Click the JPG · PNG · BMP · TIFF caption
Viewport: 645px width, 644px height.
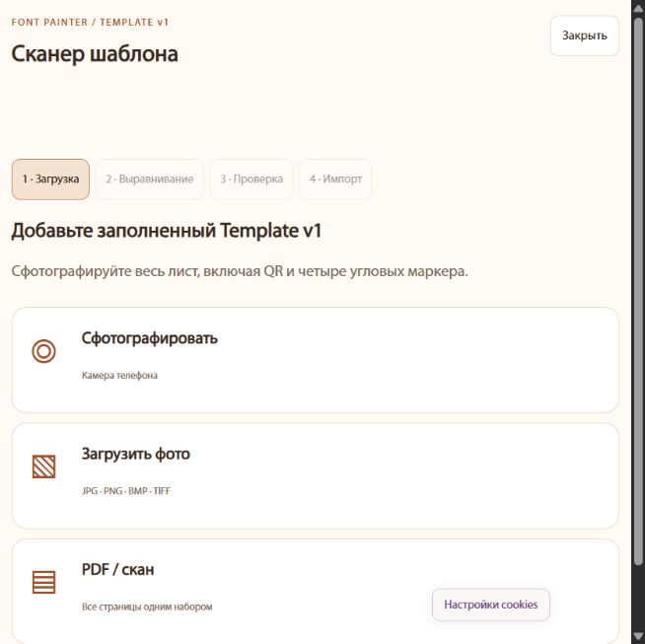pos(126,490)
